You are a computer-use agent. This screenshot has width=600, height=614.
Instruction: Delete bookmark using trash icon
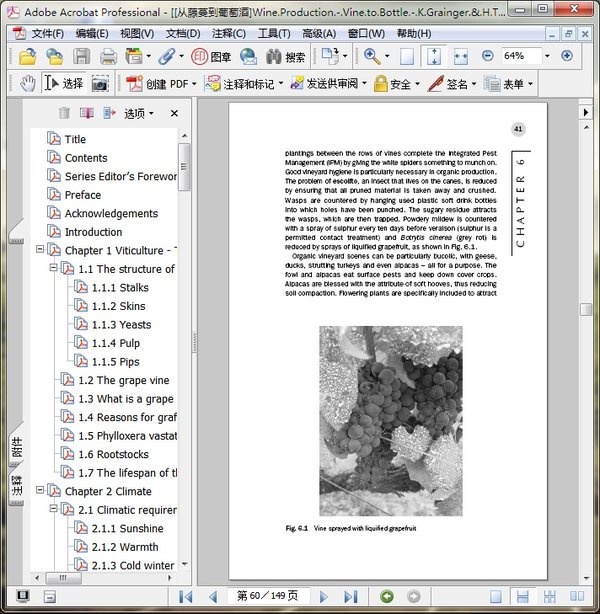pyautogui.click(x=65, y=113)
